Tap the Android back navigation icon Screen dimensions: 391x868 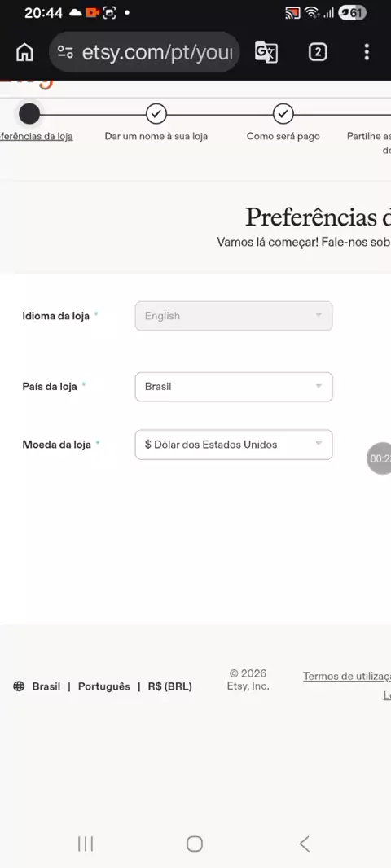304,844
